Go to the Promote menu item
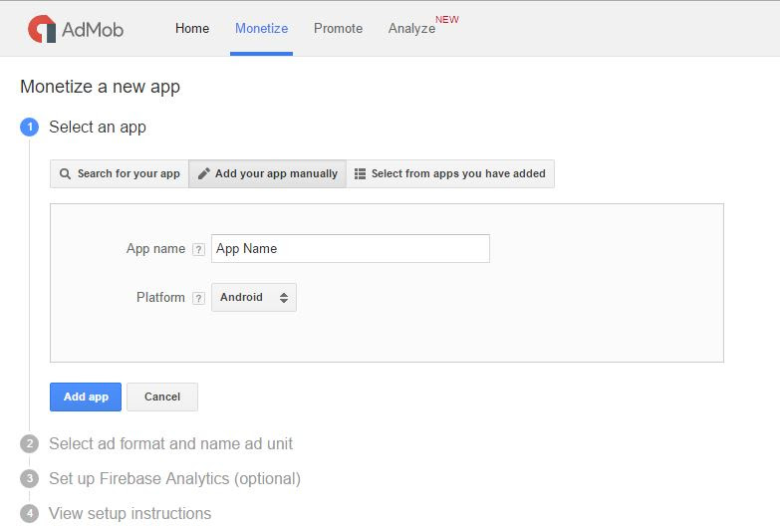Screen dimensions: 780x532 tap(338, 28)
